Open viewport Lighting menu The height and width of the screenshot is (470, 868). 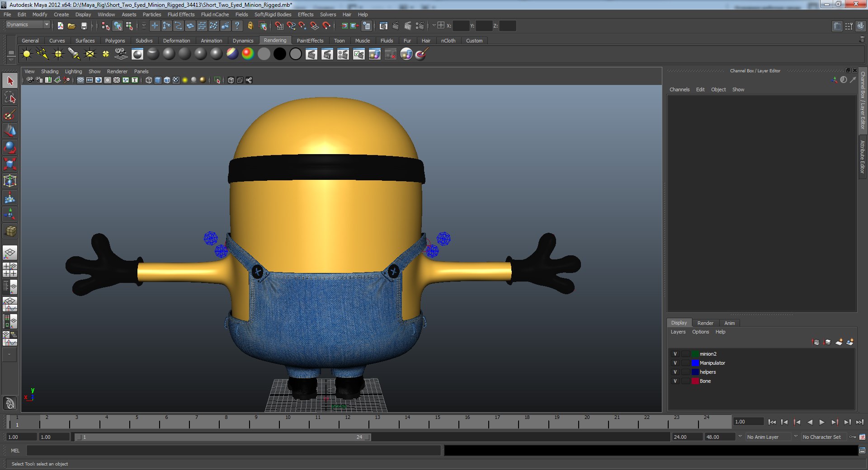click(73, 71)
